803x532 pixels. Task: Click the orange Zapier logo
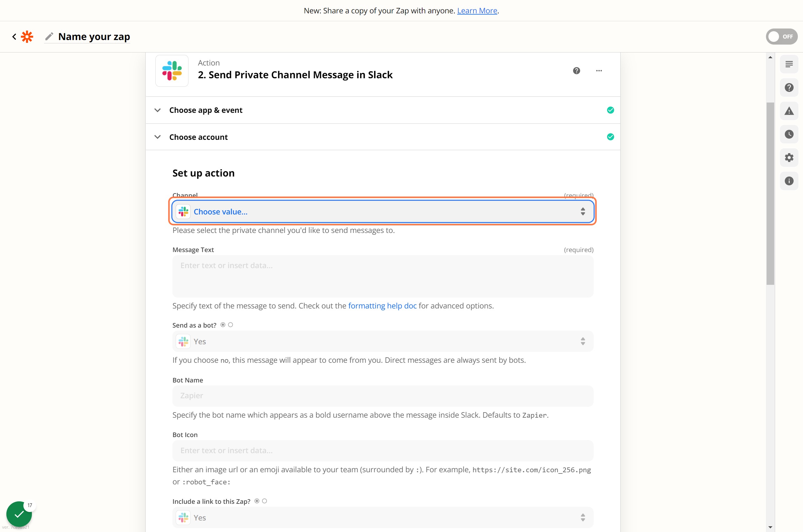tap(27, 37)
